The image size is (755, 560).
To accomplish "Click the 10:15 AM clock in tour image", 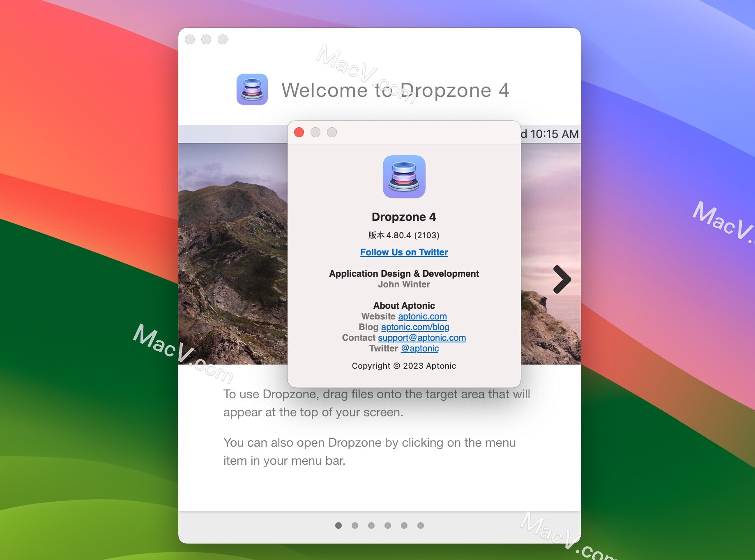I will [x=554, y=134].
